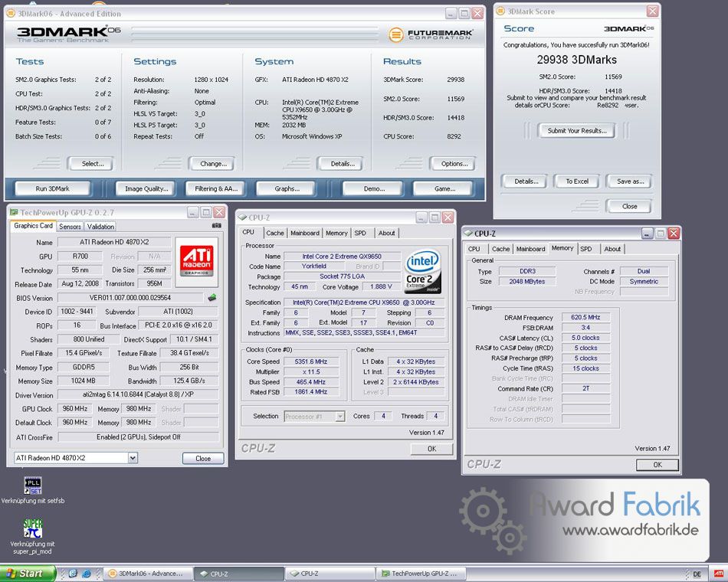Click the Futuremark orange logo icon
Screen dimensions: 728x582
pyautogui.click(x=395, y=34)
